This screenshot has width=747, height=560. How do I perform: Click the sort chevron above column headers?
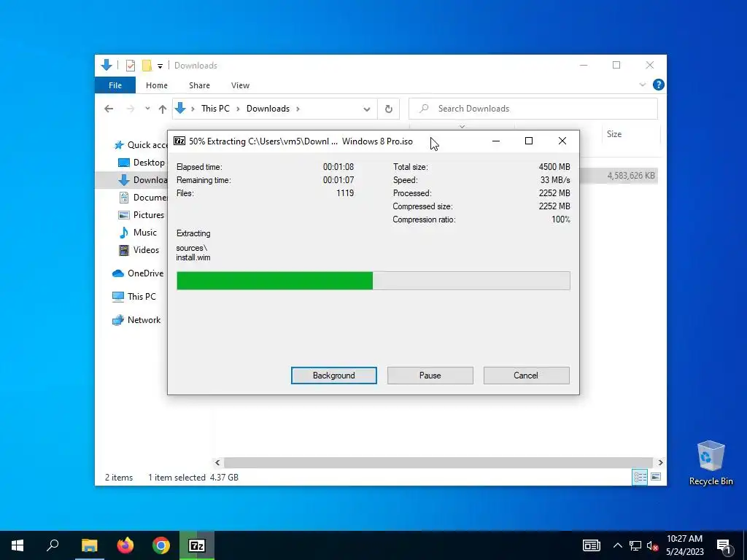[x=462, y=127]
